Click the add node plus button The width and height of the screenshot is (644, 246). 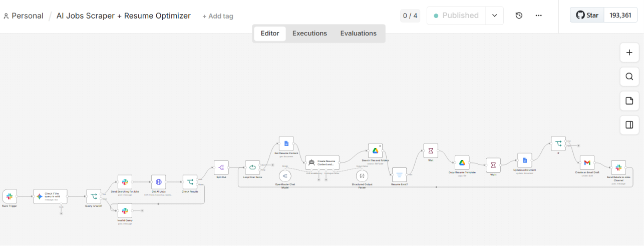coord(629,52)
